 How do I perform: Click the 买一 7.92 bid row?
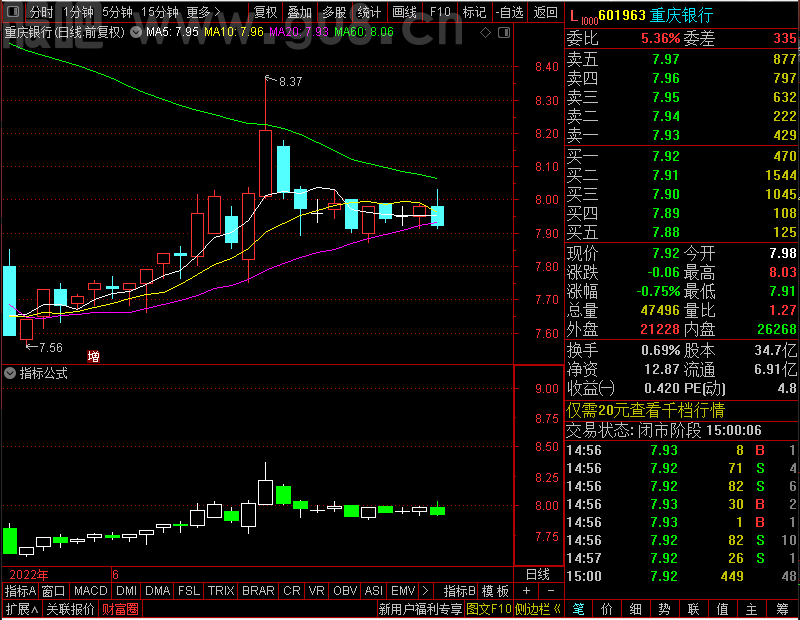(x=682, y=156)
